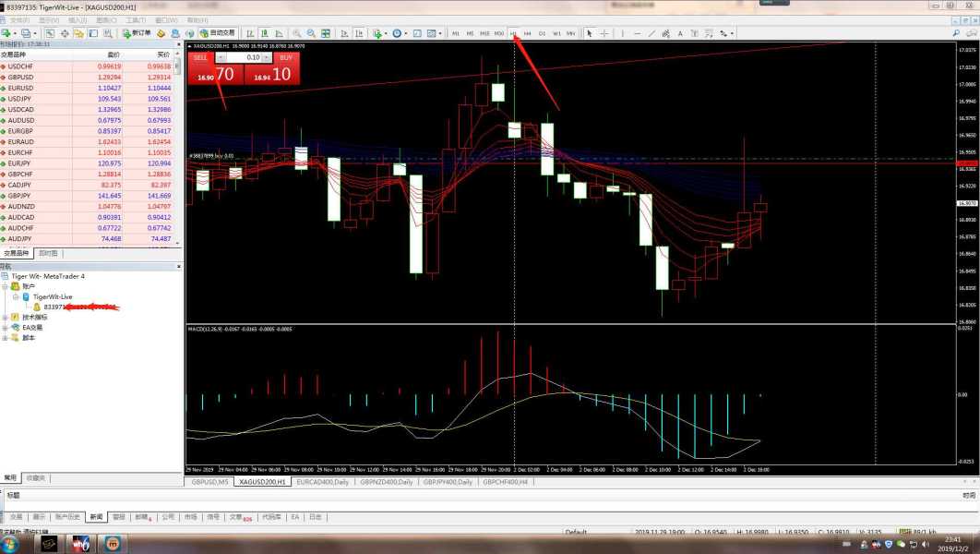Toggle the H1 timeframe button
The height and width of the screenshot is (554, 980).
tap(513, 33)
